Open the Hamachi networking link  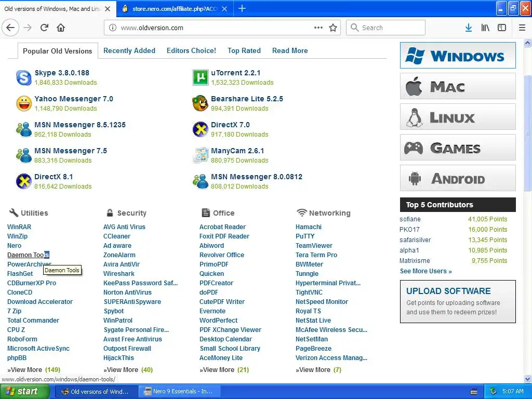309,227
